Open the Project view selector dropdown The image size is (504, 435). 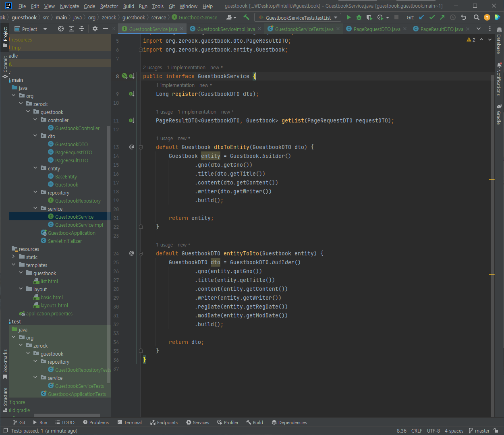click(31, 29)
